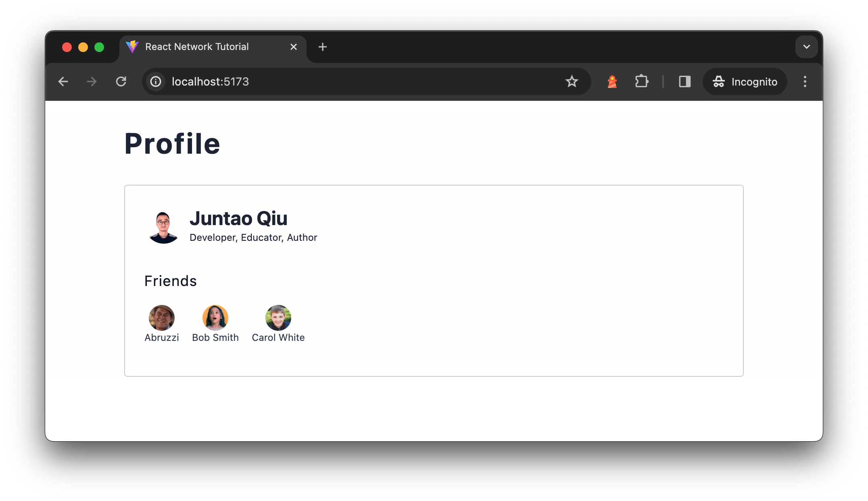Viewport: 868px width, 501px height.
Task: Click the reload page icon
Action: tap(122, 82)
